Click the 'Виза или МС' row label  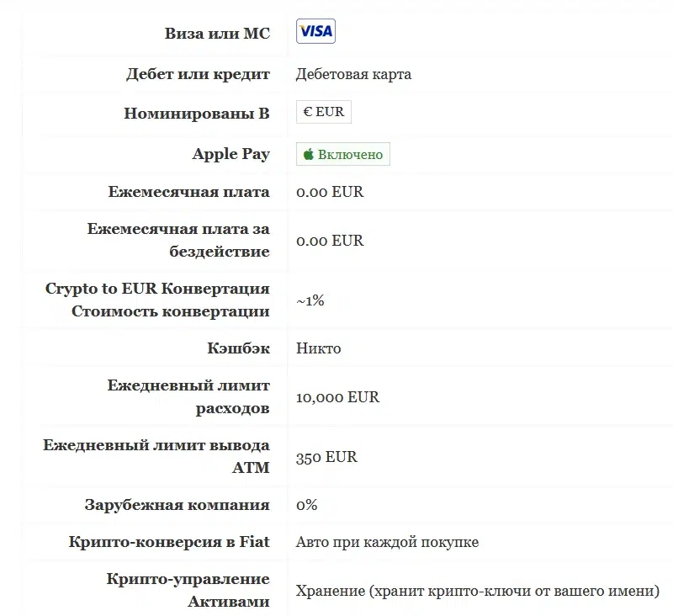point(217,34)
